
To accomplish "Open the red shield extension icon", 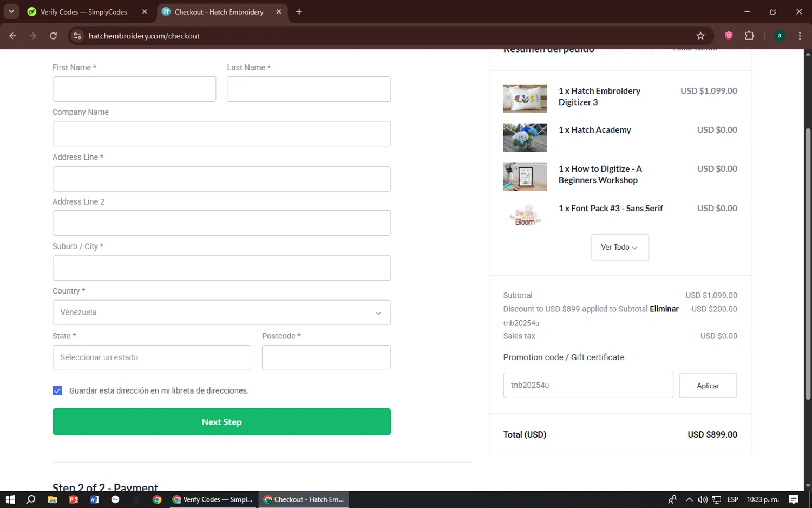I will (x=729, y=36).
